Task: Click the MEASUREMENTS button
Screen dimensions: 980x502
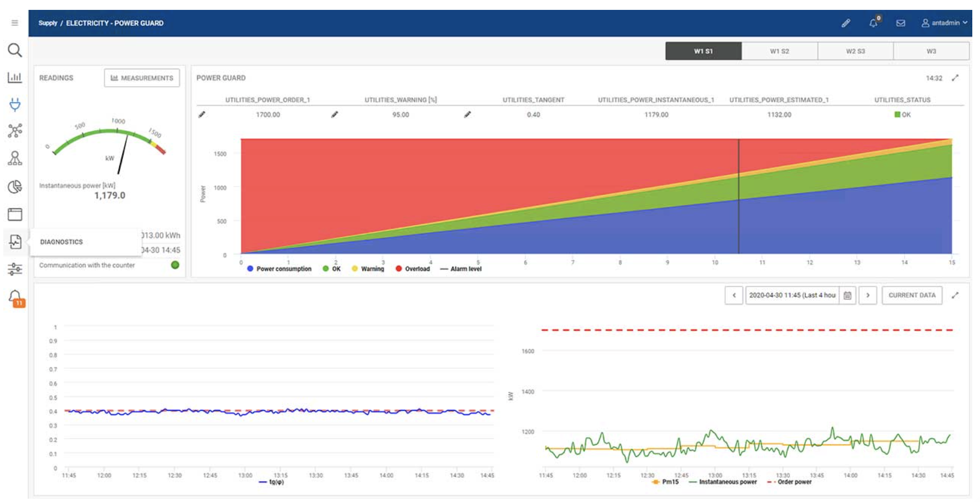Action: pyautogui.click(x=143, y=78)
